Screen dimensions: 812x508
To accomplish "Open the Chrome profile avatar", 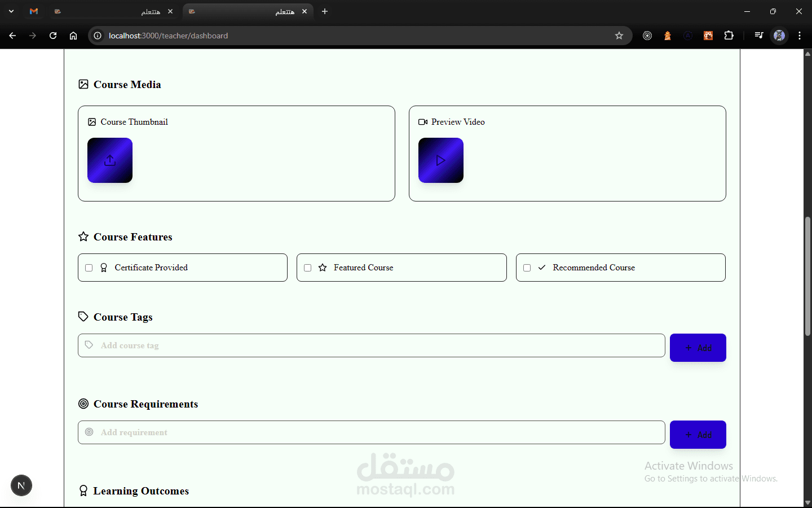I will (779, 36).
